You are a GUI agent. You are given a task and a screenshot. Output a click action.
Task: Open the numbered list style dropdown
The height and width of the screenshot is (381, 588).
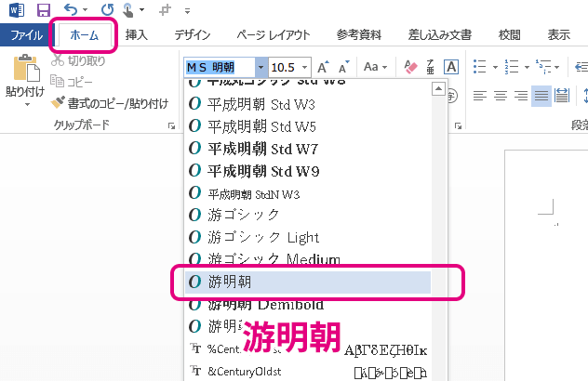tap(527, 68)
